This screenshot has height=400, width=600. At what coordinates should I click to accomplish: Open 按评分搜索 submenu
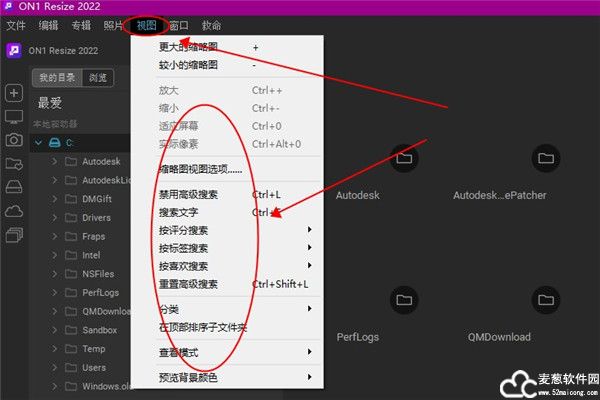click(227, 230)
